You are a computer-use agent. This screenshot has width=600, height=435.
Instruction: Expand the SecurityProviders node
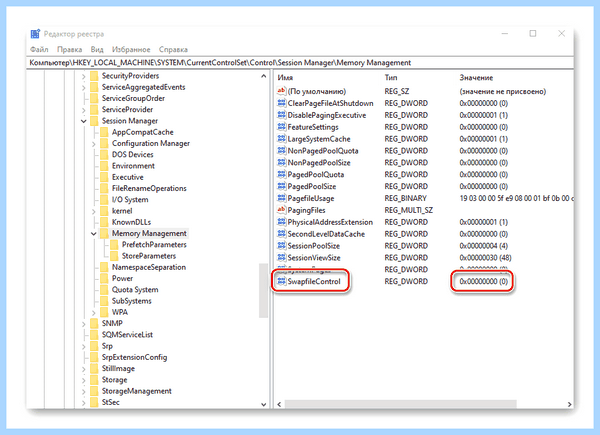click(x=83, y=77)
